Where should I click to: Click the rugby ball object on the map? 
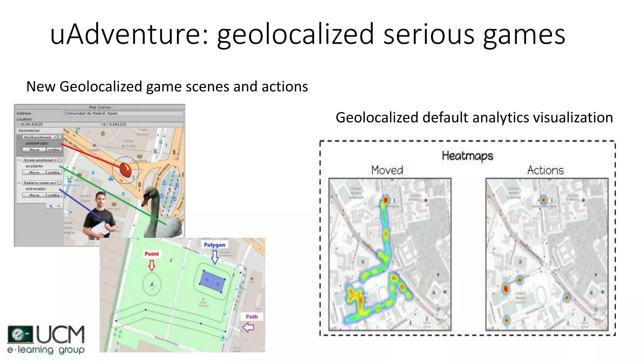[x=125, y=170]
